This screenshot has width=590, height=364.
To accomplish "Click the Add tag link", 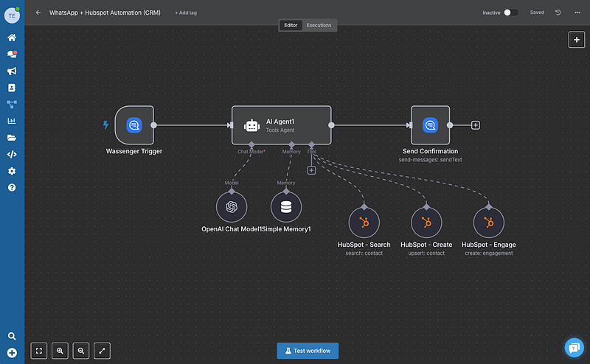I will 186,13.
